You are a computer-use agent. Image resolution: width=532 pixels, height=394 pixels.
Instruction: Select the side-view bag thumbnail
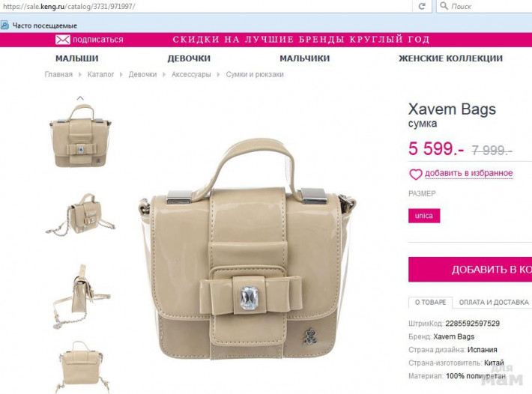(81, 297)
